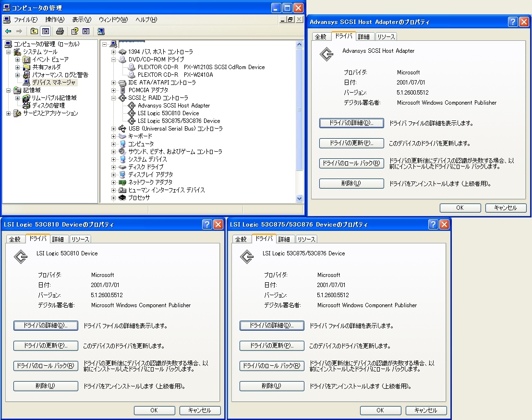The height and width of the screenshot is (420, 532).
Task: Select サウンド、ビデオ、およびゲーム コントローラ category
Action: pyautogui.click(x=175, y=152)
